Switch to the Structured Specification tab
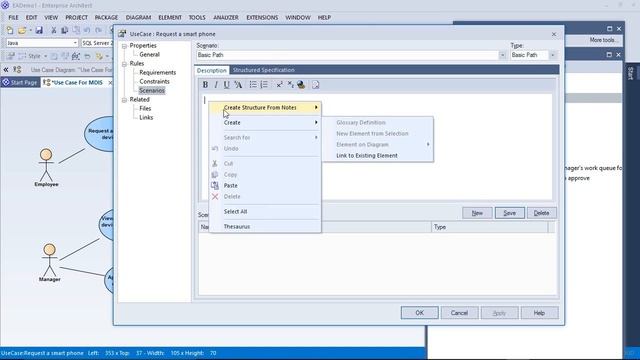 pyautogui.click(x=264, y=70)
